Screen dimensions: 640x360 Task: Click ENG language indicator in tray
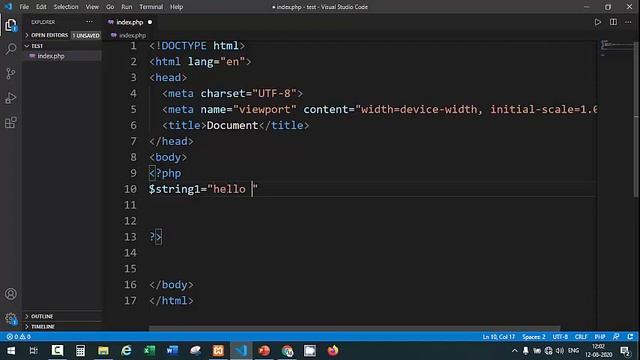tap(573, 351)
